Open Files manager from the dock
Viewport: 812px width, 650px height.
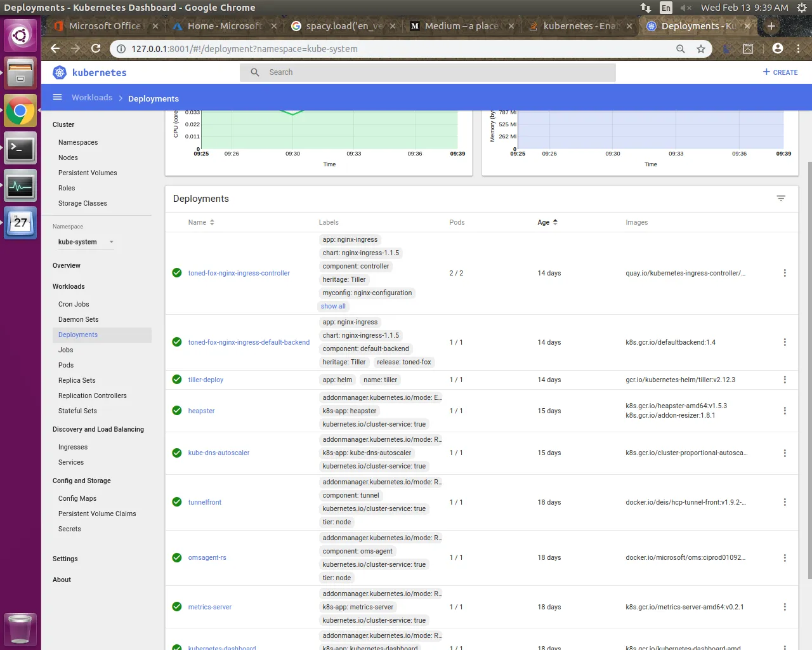[20, 72]
